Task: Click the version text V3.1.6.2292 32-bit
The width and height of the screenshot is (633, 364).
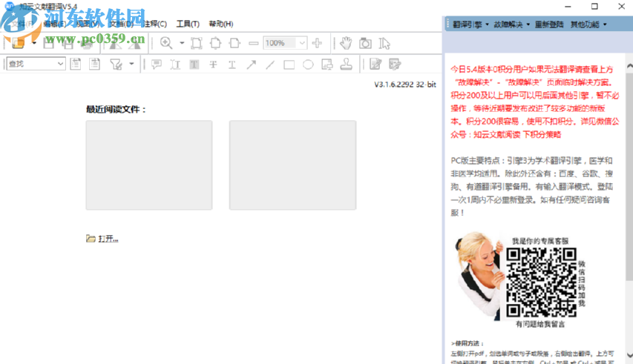Action: click(405, 85)
